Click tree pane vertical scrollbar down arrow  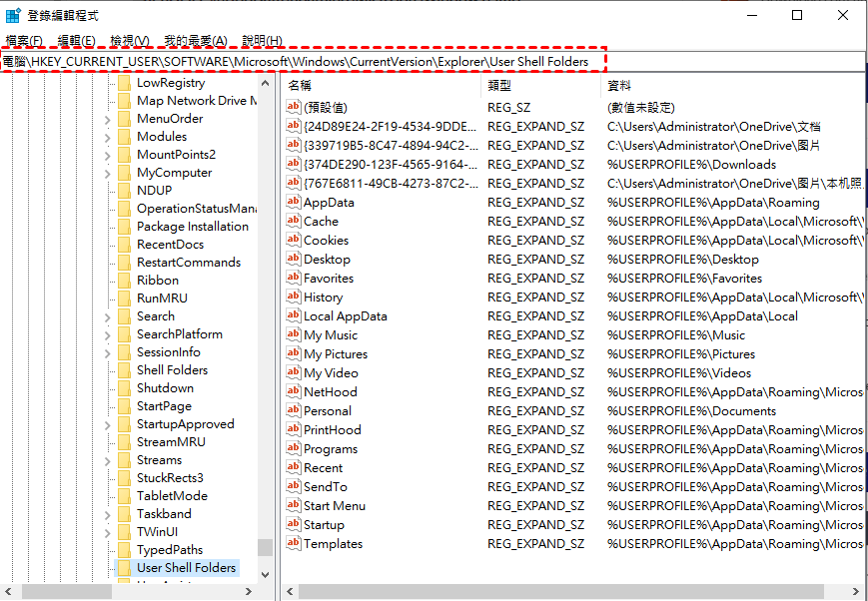point(265,575)
